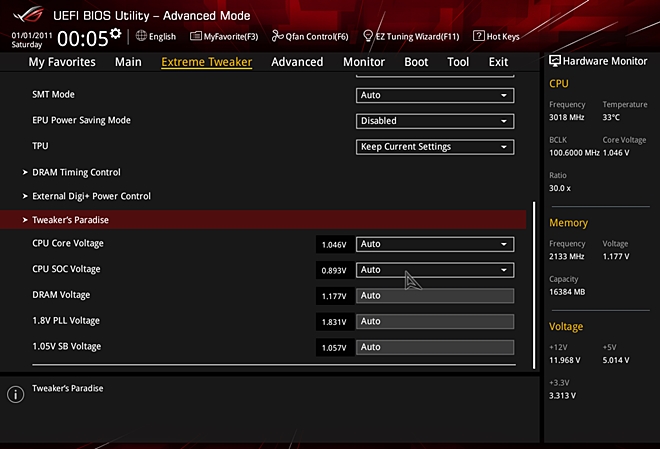Switch to Monitor tab
The height and width of the screenshot is (449, 660).
364,62
